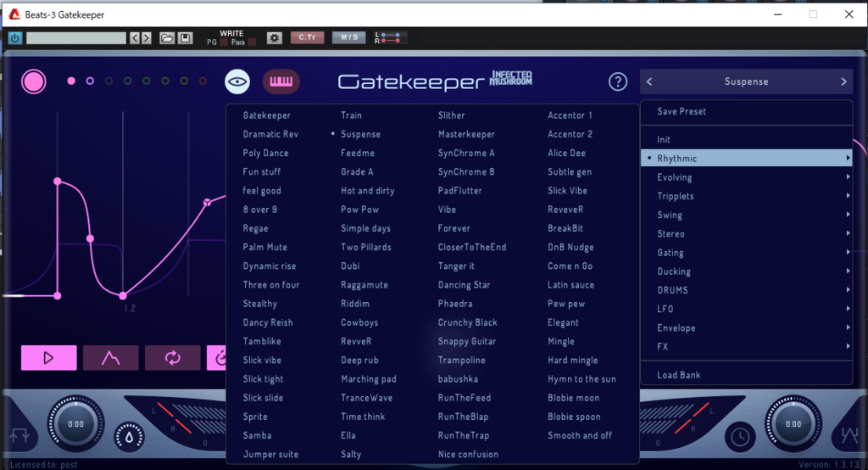Click Save Preset menu entry
Viewport: 868px width, 470px height.
point(682,111)
